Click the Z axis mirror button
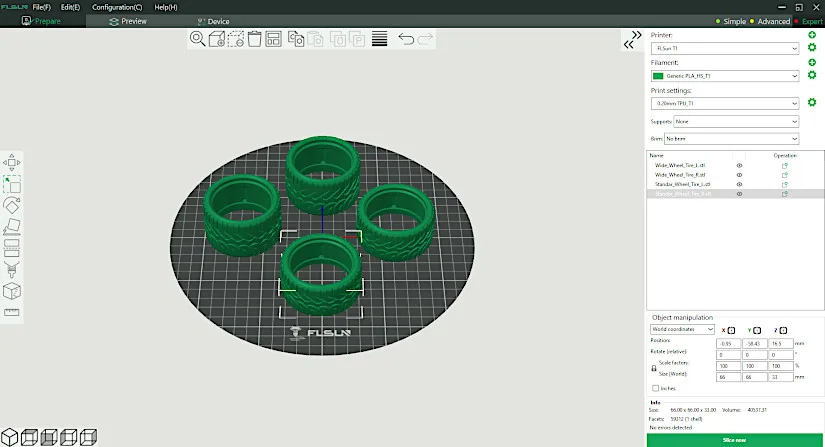Image resolution: width=825 pixels, height=447 pixels. click(783, 330)
